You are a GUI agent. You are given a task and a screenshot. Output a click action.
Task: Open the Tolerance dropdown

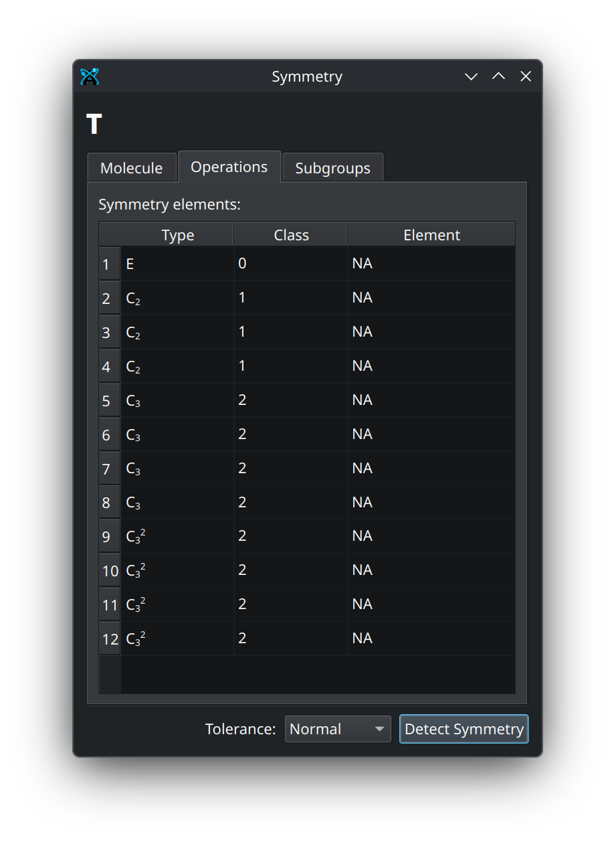coord(338,729)
